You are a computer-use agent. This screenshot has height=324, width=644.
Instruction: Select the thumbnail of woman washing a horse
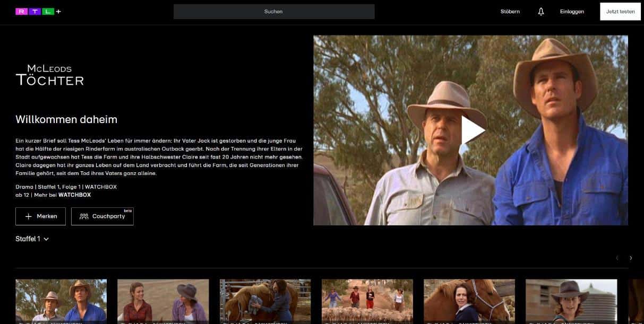265,301
